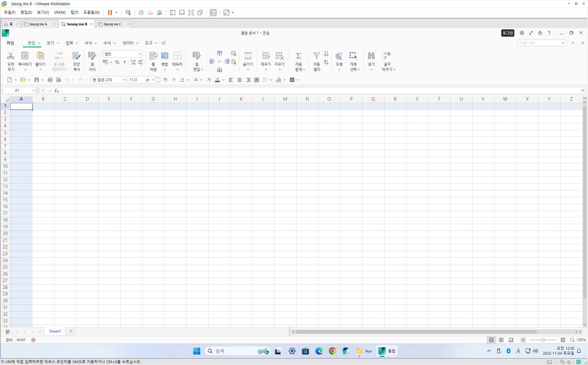Expand the number format (일반) dropdown

139,54
